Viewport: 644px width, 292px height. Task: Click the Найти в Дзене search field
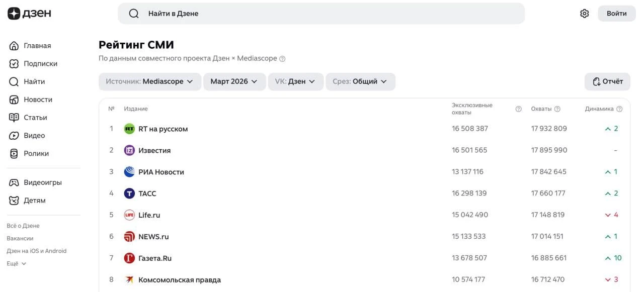pos(321,14)
